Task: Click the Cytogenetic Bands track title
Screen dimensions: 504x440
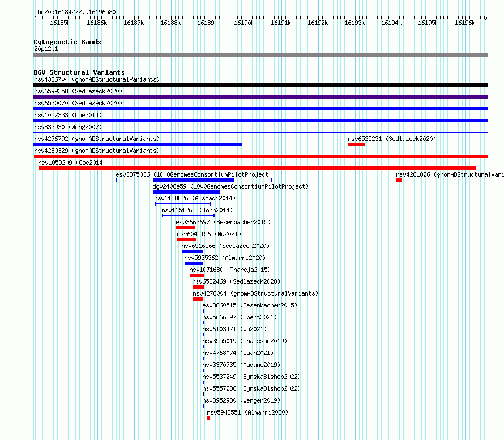Action: click(67, 42)
